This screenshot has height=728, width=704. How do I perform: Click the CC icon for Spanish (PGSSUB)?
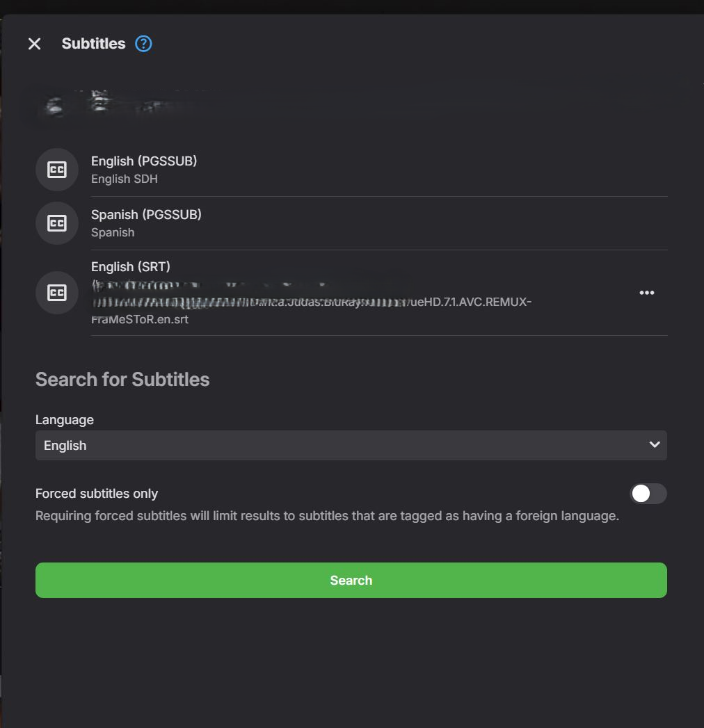click(x=57, y=223)
